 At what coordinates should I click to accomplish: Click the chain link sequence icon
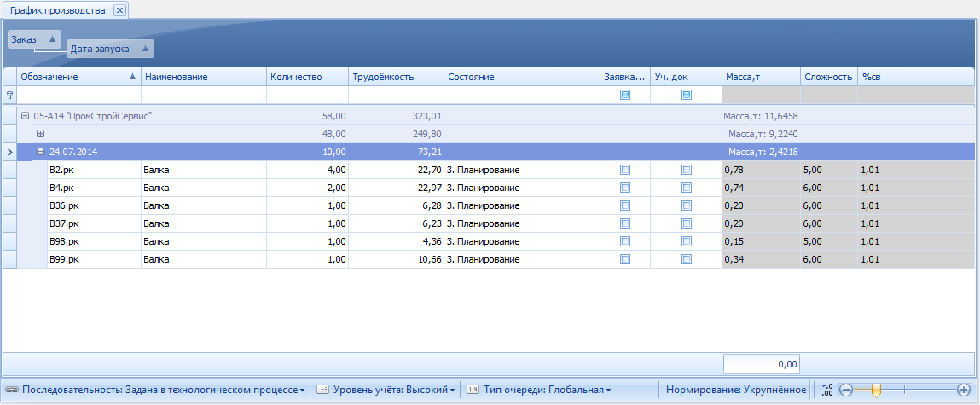click(11, 390)
